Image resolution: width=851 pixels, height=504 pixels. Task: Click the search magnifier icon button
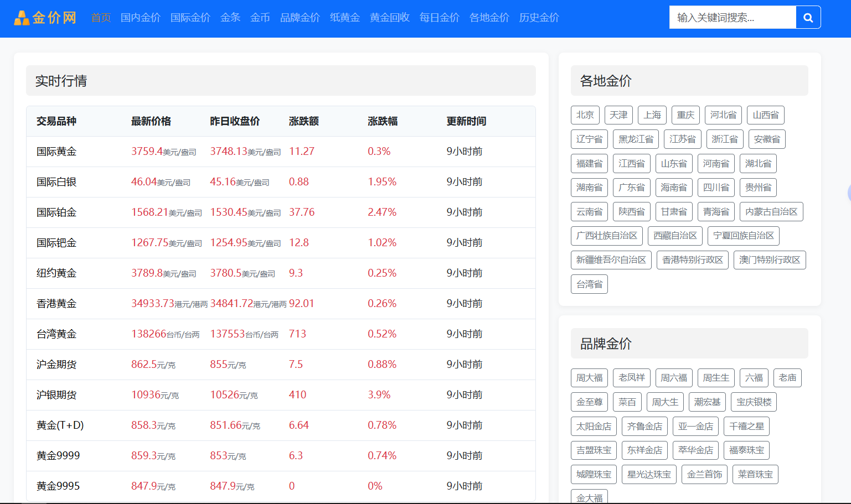808,18
